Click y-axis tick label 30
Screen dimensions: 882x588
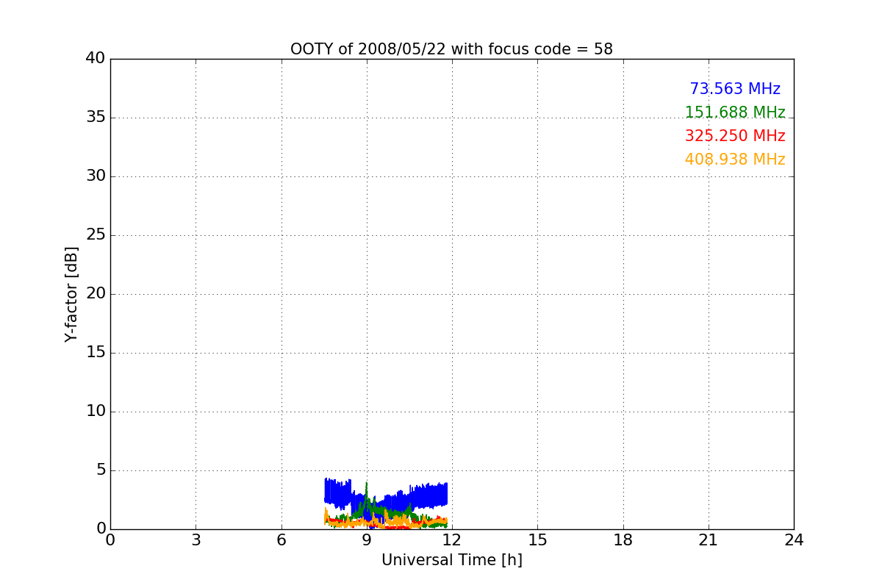(x=96, y=176)
